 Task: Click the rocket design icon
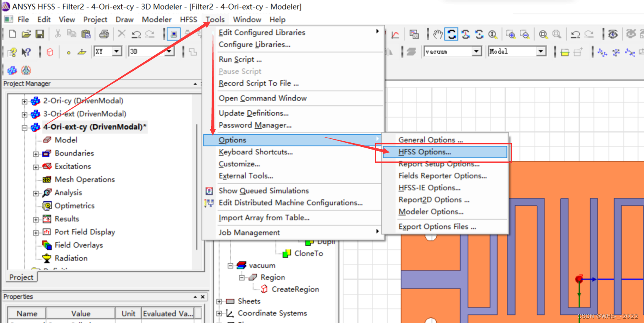pos(26,70)
